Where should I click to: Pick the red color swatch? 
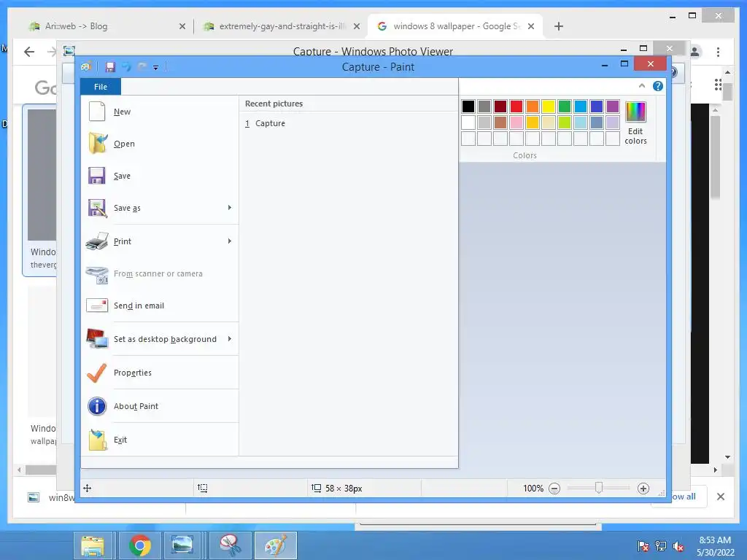click(516, 106)
